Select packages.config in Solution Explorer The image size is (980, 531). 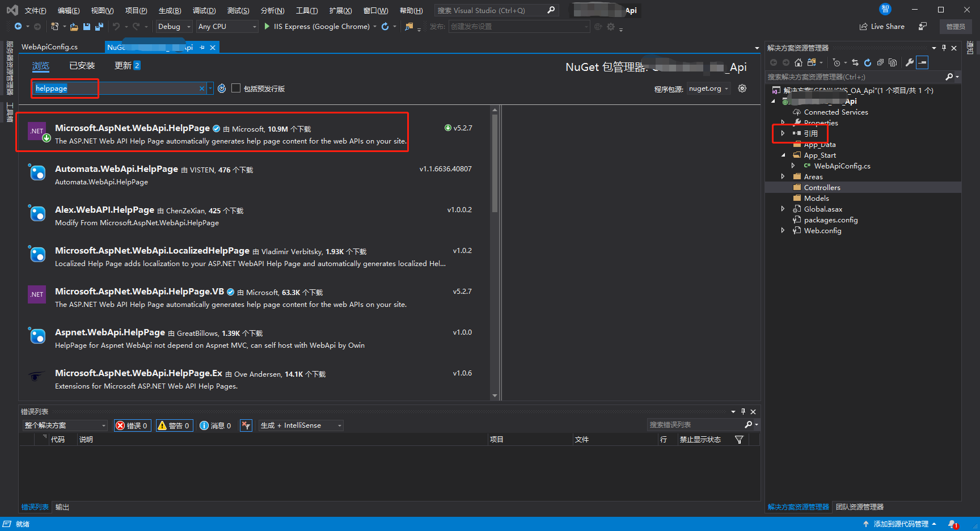(830, 220)
